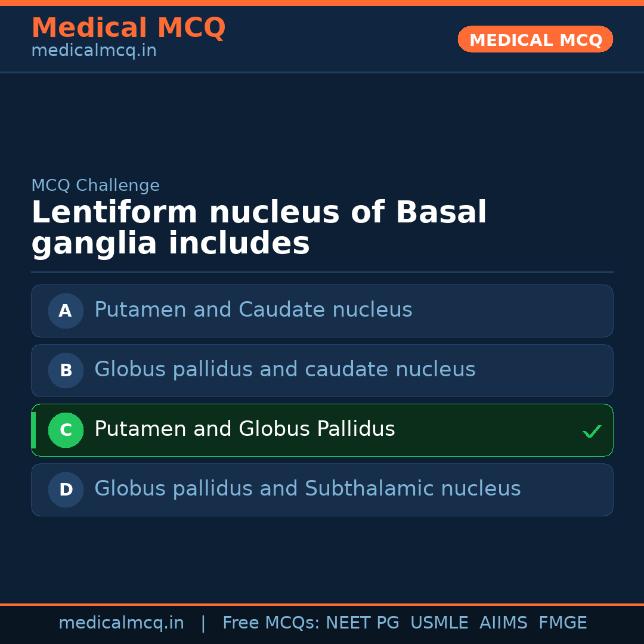Click the MCQ Challenge label
The height and width of the screenshot is (644, 644).
[95, 185]
